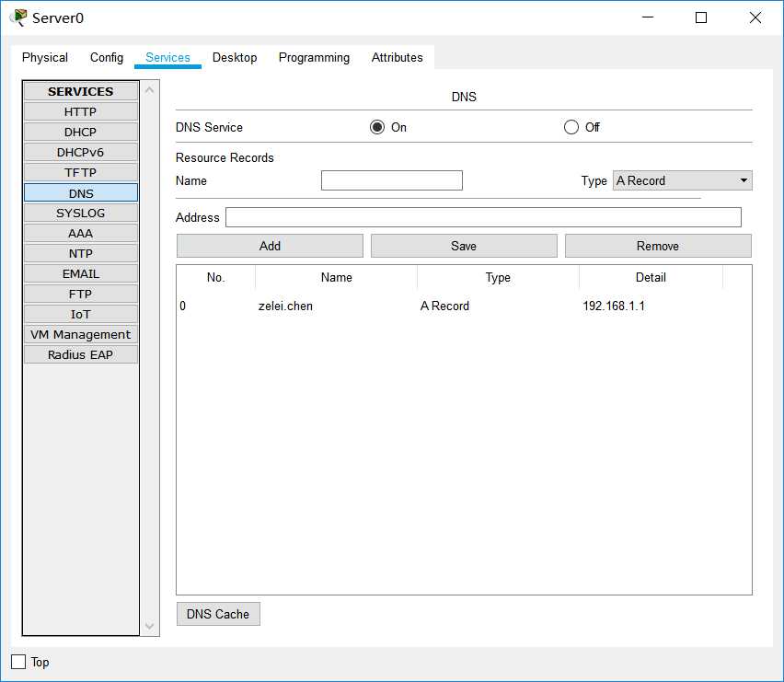Select the DNS service entry

(80, 193)
